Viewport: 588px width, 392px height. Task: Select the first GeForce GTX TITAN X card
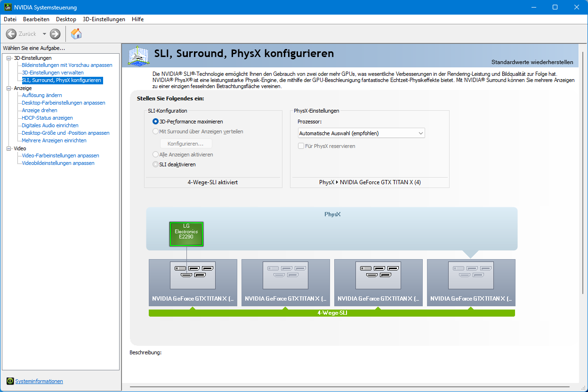click(193, 283)
